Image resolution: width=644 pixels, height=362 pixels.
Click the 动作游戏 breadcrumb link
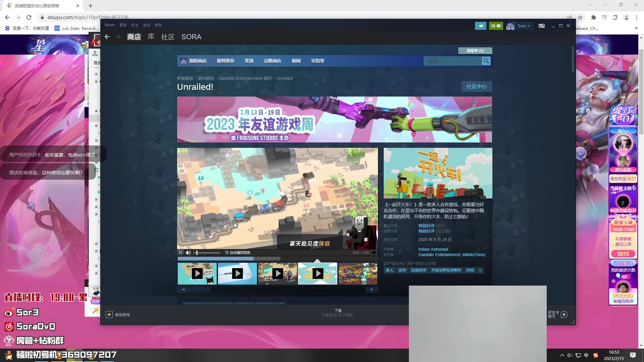tap(206, 78)
